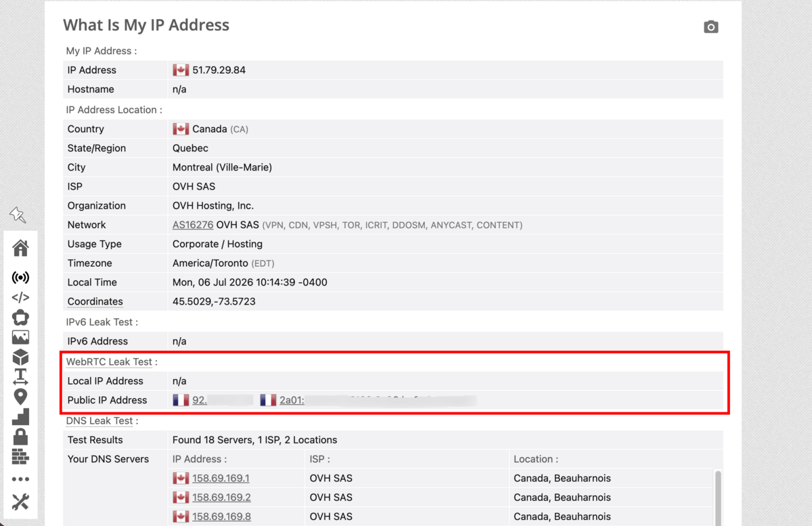Click the flag next to 158.69.169.1
812x526 pixels.
pyautogui.click(x=181, y=478)
